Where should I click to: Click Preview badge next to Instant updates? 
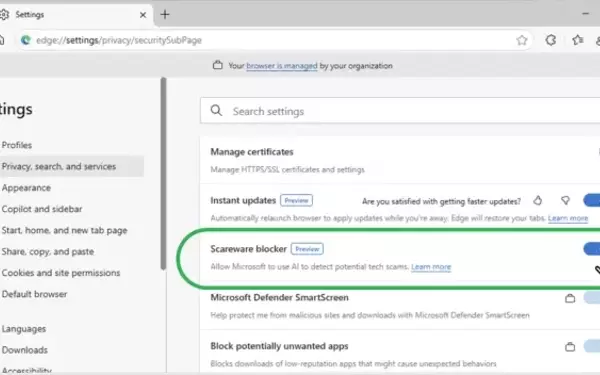pyautogui.click(x=296, y=201)
